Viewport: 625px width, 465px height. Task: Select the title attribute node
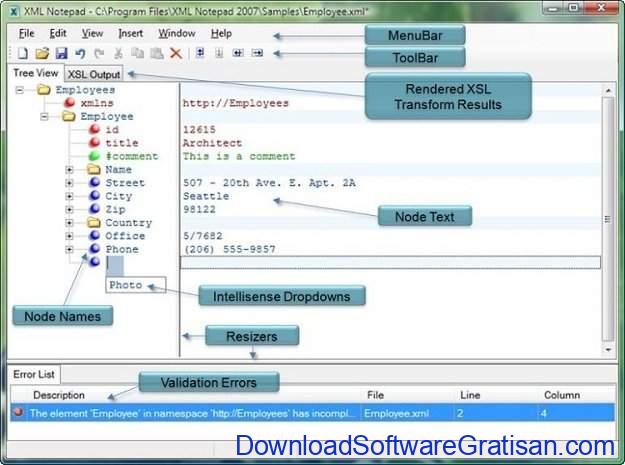click(122, 143)
